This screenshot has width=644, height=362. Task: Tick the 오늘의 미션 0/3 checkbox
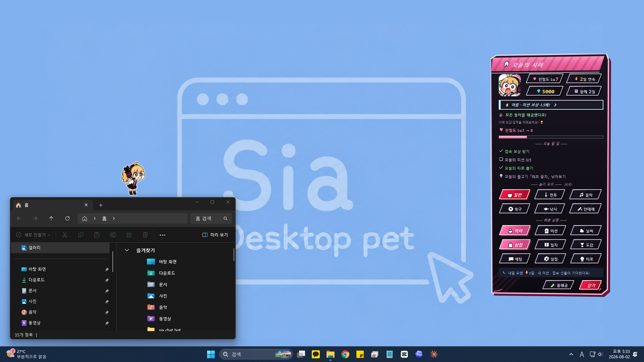[501, 160]
